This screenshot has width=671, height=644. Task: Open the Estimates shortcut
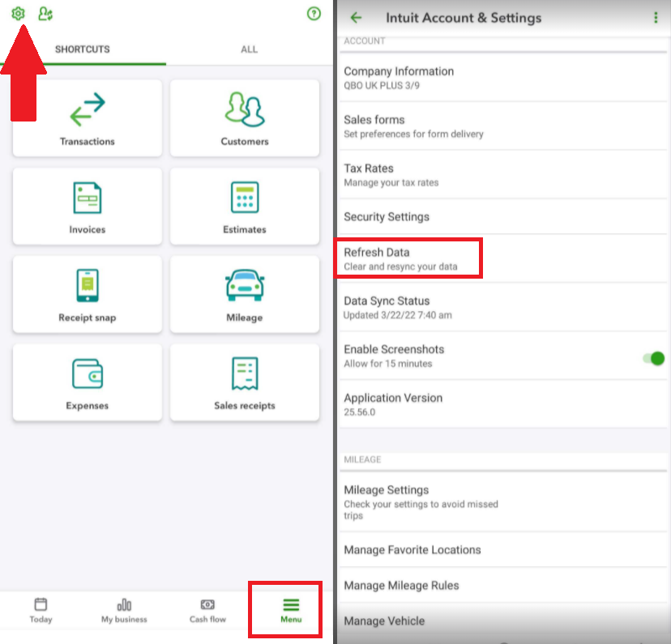245,206
